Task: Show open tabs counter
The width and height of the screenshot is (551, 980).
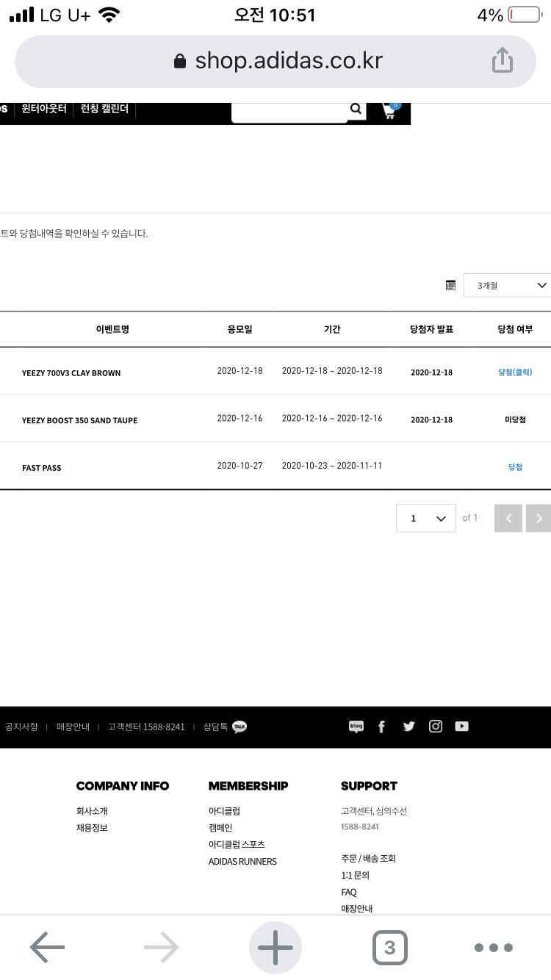Action: [x=389, y=948]
